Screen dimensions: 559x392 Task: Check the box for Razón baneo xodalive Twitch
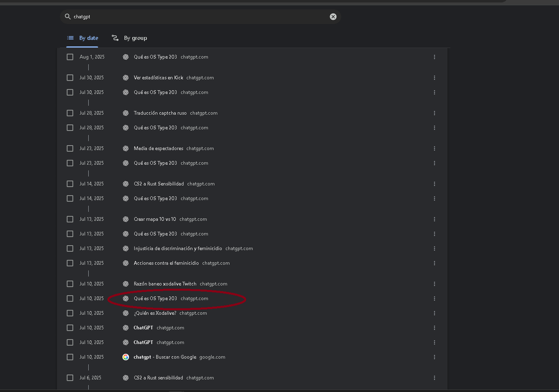[70, 284]
